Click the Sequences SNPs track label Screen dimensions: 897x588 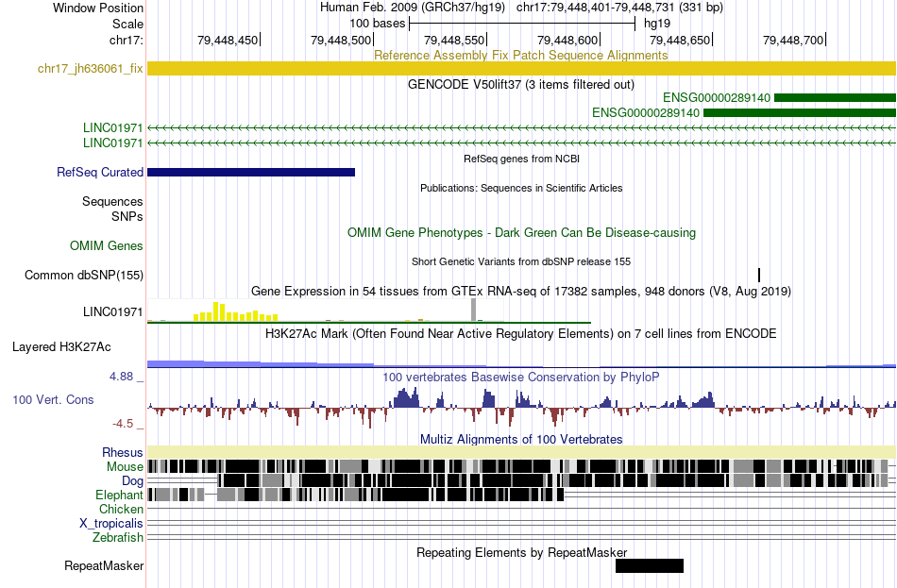[x=112, y=209]
